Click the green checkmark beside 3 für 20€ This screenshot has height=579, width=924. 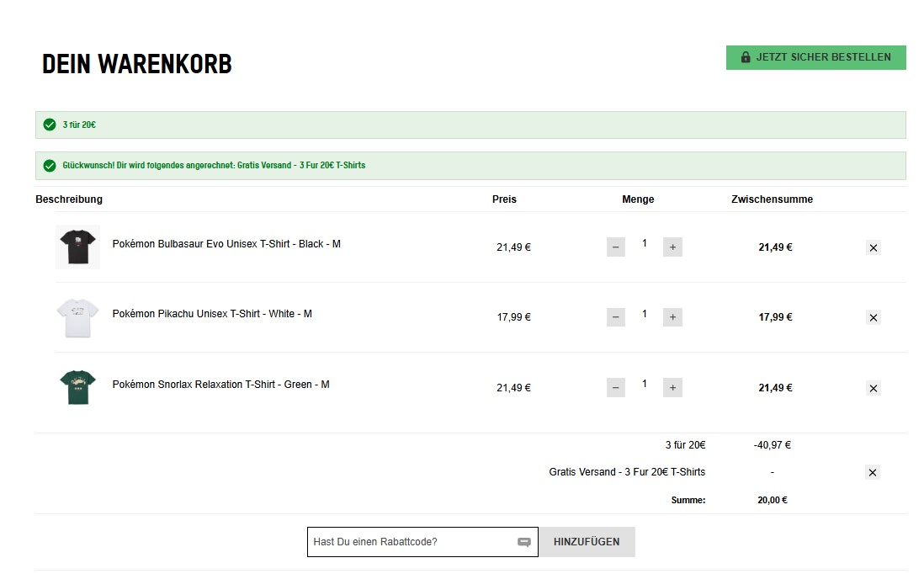click(50, 125)
